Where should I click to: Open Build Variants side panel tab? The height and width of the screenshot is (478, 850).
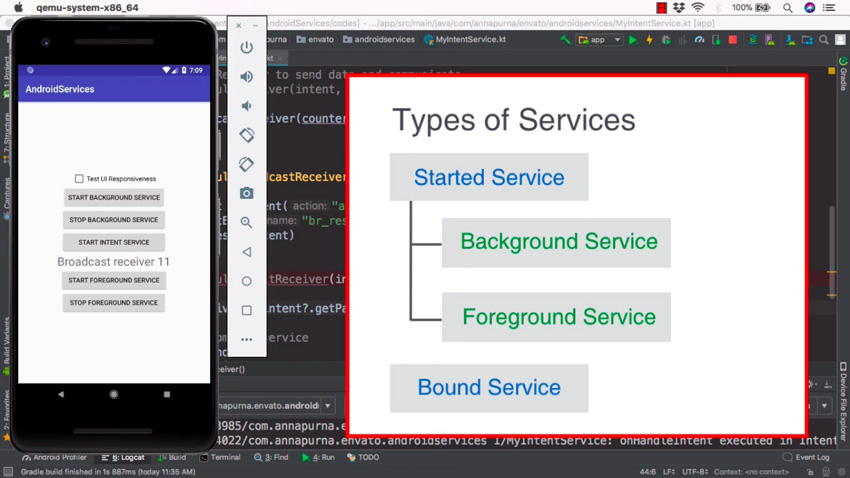[7, 344]
